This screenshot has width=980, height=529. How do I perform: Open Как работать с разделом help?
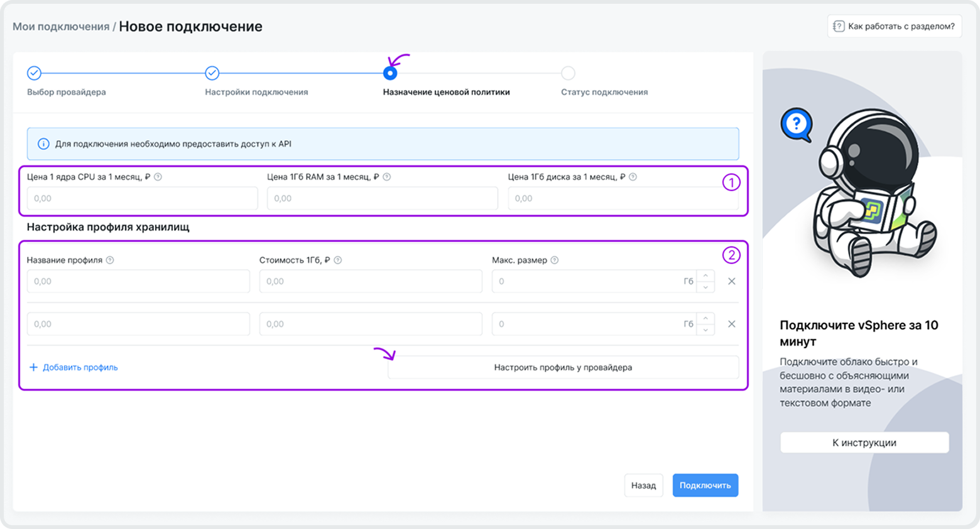(x=894, y=26)
